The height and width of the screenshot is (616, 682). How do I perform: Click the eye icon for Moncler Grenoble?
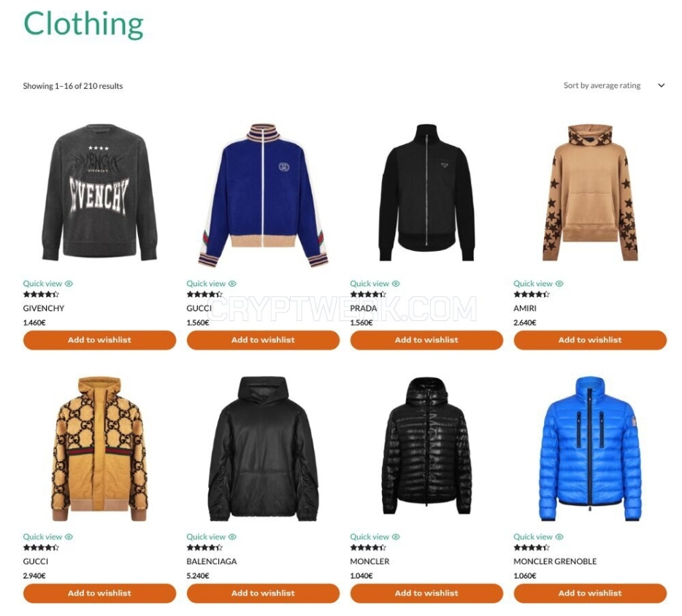[559, 537]
